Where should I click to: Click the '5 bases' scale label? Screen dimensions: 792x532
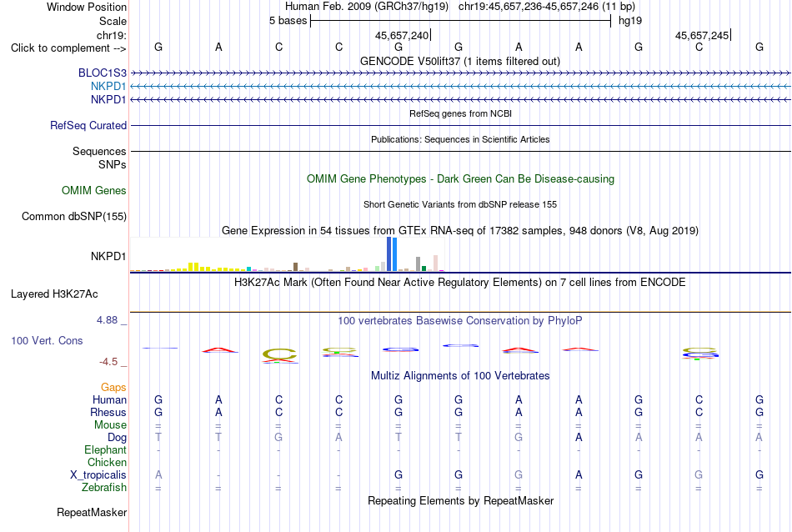pos(288,21)
